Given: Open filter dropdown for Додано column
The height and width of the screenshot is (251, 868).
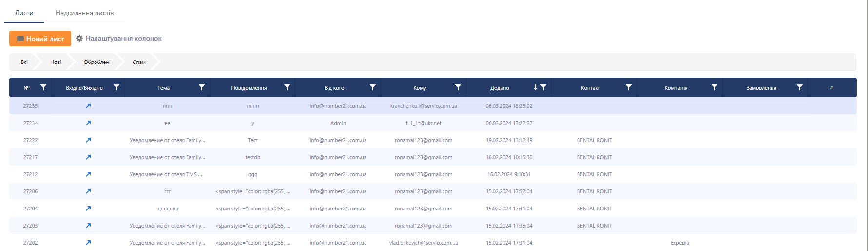Looking at the screenshot, I should click(543, 87).
